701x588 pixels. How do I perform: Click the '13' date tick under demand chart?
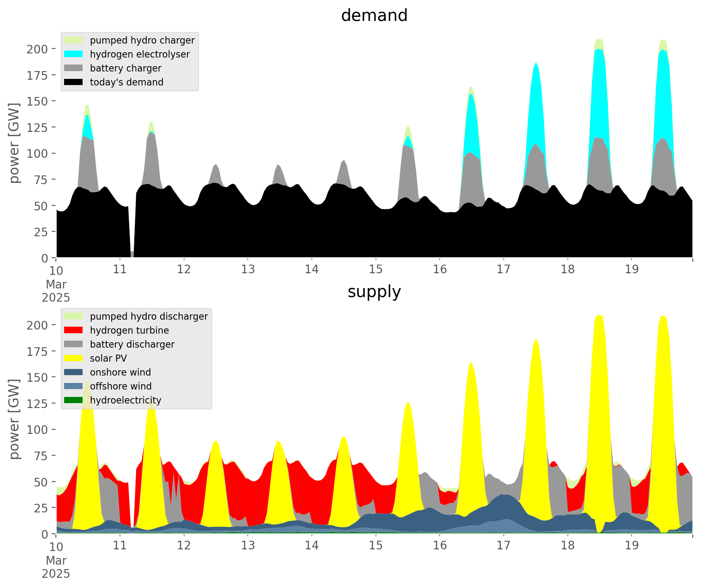pyautogui.click(x=248, y=270)
